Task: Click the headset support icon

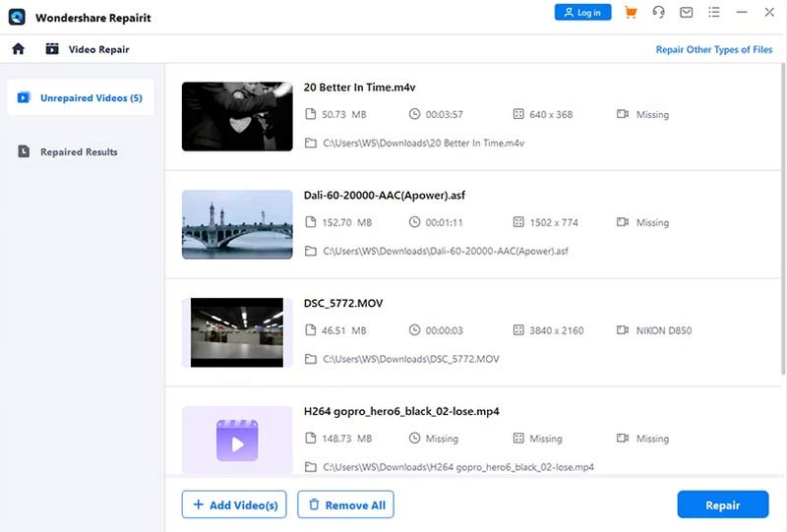Action: tap(659, 13)
